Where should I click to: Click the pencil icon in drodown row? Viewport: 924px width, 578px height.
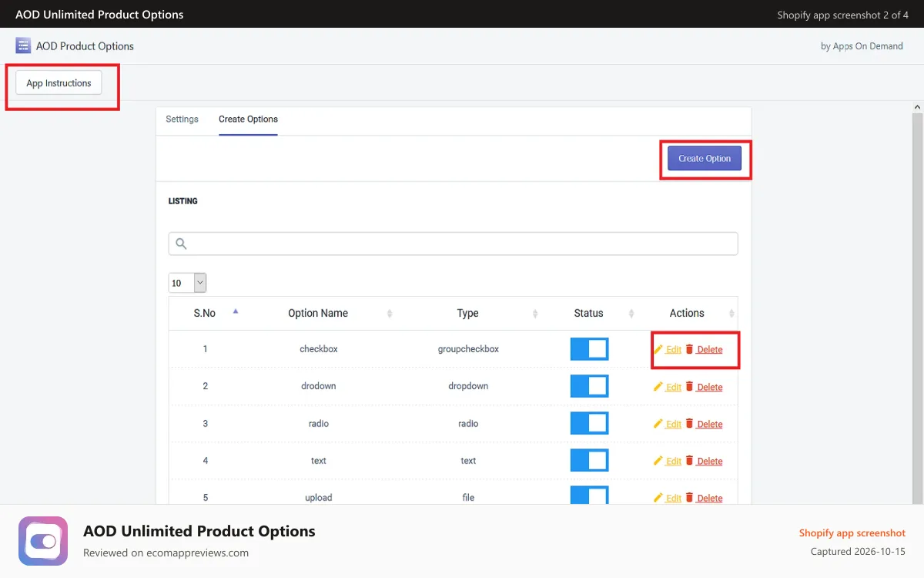point(658,386)
